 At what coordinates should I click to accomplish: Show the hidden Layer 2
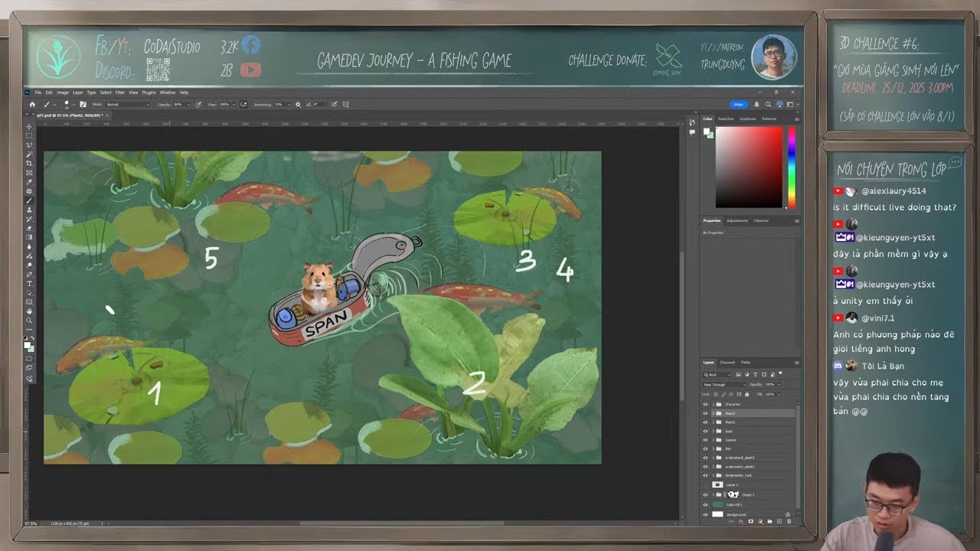pyautogui.click(x=705, y=484)
